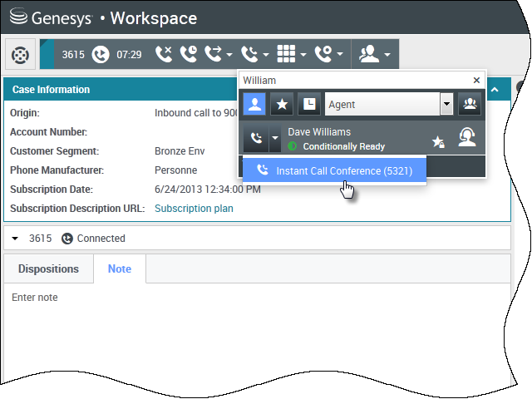Screen dimensions: 532x399
Task: Open the call recording dropdown arrow
Action: click(x=340, y=54)
